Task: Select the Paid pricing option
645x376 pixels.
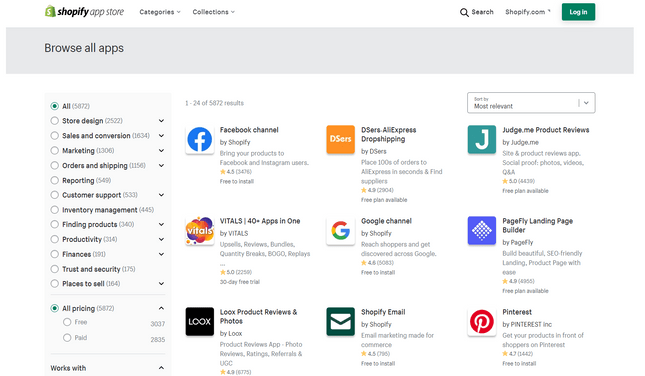Action: [x=67, y=338]
